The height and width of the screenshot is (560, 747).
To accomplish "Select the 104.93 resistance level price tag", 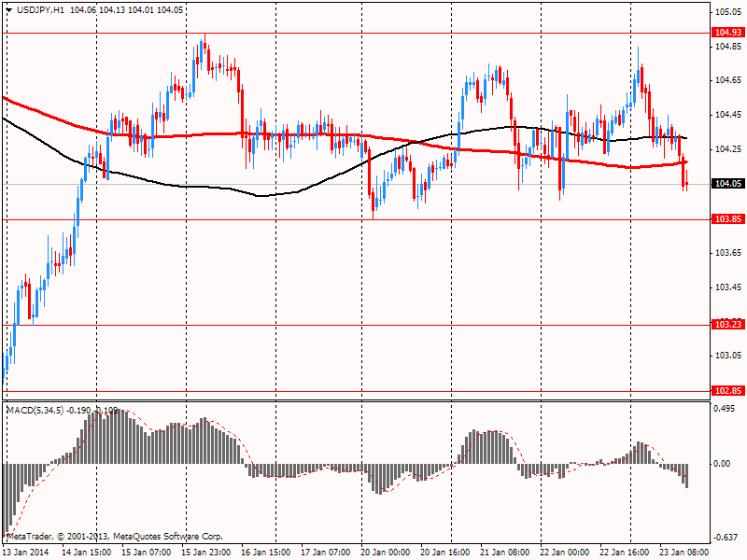I will pos(728,33).
